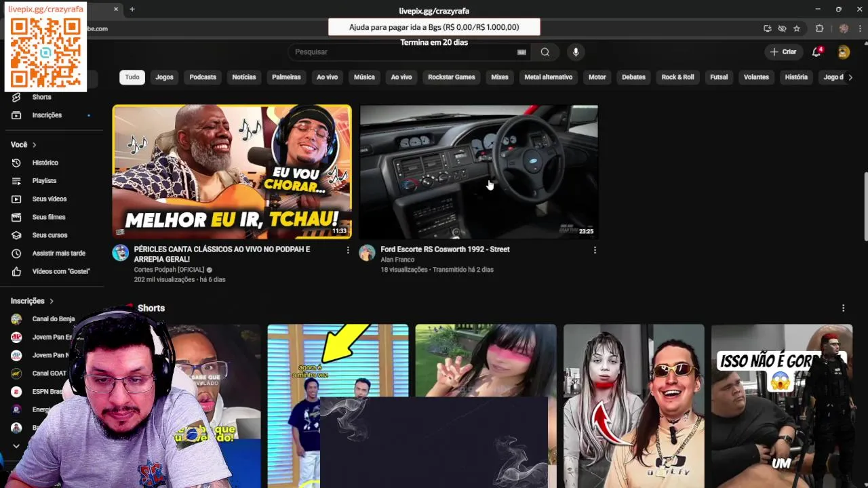Open Seus filmes section
868x488 pixels.
pyautogui.click(x=48, y=217)
